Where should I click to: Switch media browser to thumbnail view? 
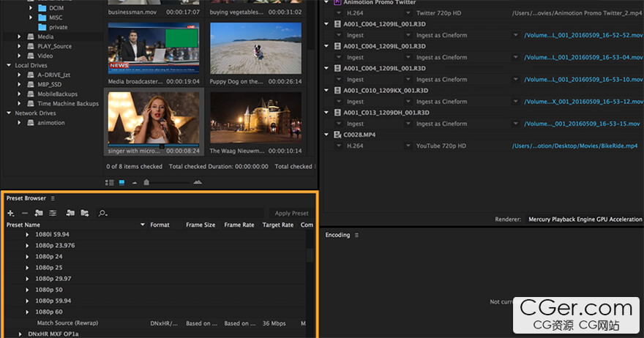click(x=121, y=181)
